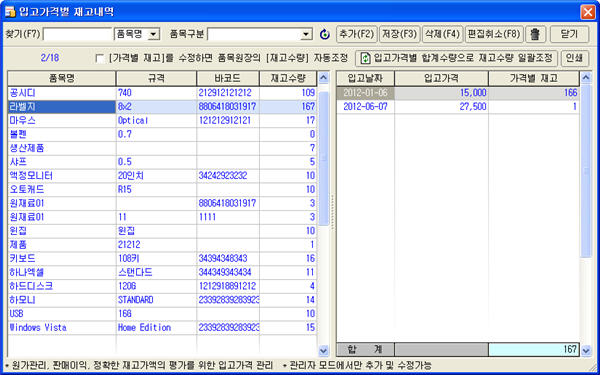This screenshot has width=600, height=375.
Task: Click the Home Edition spec cell
Action: [156, 328]
